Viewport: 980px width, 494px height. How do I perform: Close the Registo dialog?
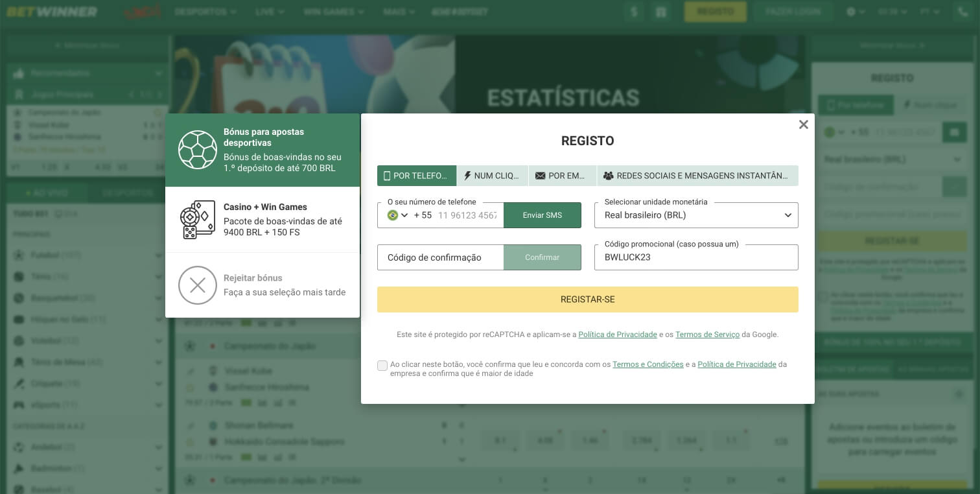(x=804, y=124)
